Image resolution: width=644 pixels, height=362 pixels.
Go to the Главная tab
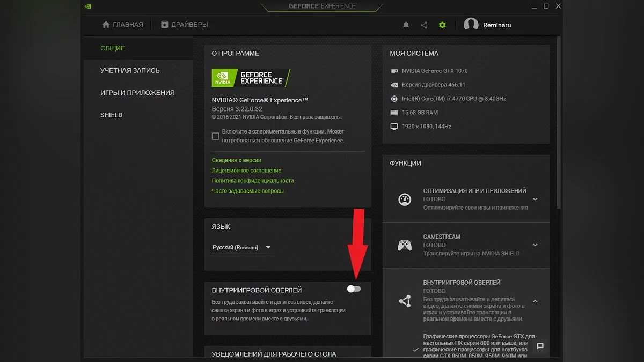pyautogui.click(x=123, y=25)
